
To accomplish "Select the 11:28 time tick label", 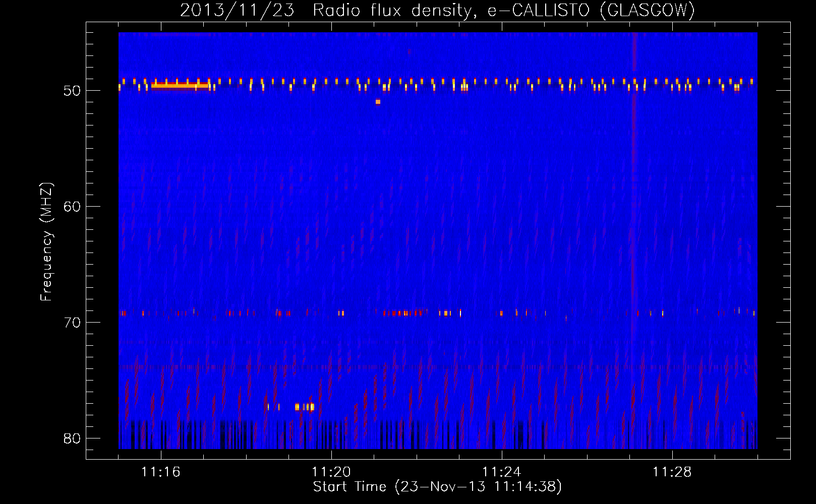I will [x=672, y=472].
